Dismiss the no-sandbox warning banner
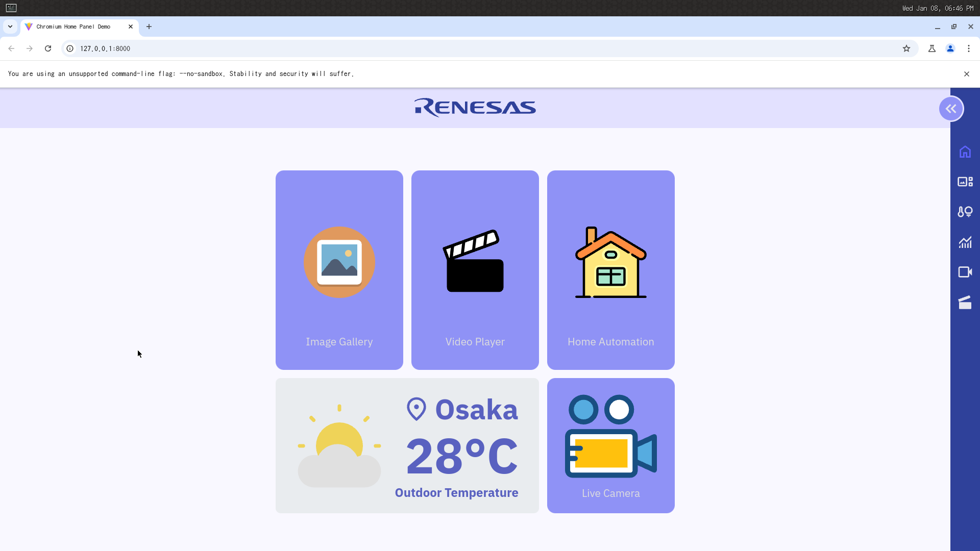The image size is (980, 551). 967,74
